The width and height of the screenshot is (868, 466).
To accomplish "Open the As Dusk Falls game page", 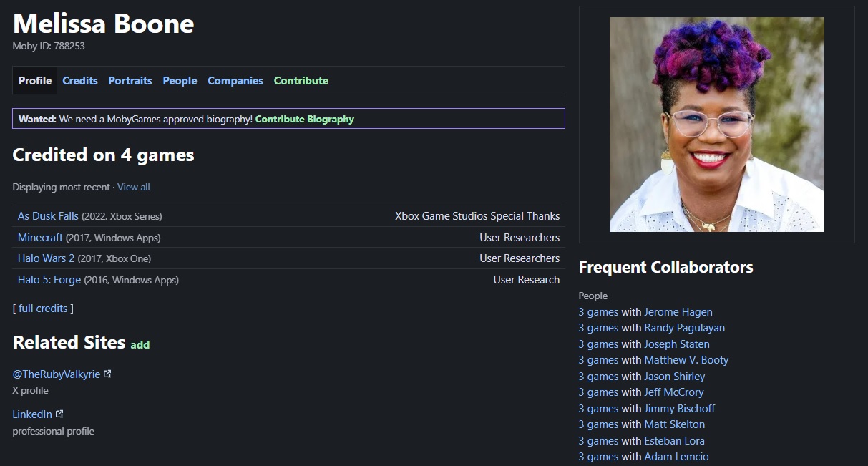I will tap(48, 216).
